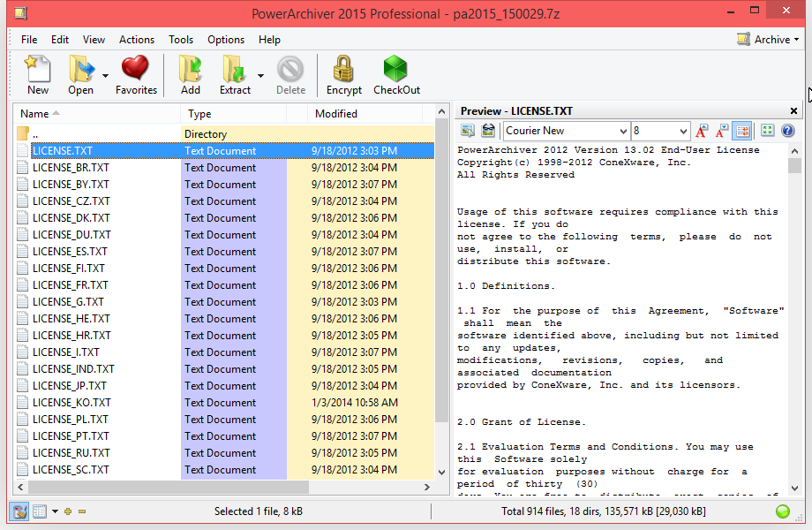Viewport: 812px width, 530px height.
Task: Click the glasses viewer icon in Preview toolbar
Action: [x=488, y=131]
